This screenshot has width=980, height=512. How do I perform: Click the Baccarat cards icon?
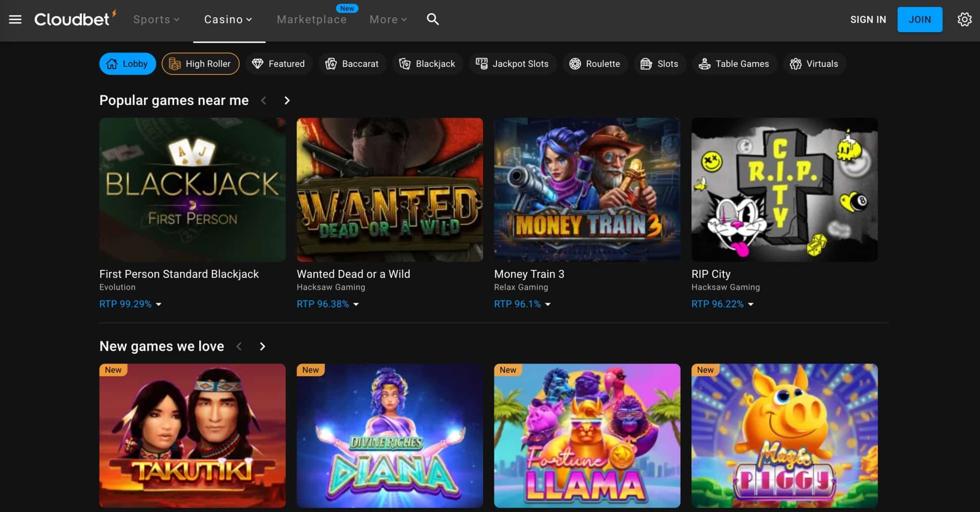tap(331, 64)
